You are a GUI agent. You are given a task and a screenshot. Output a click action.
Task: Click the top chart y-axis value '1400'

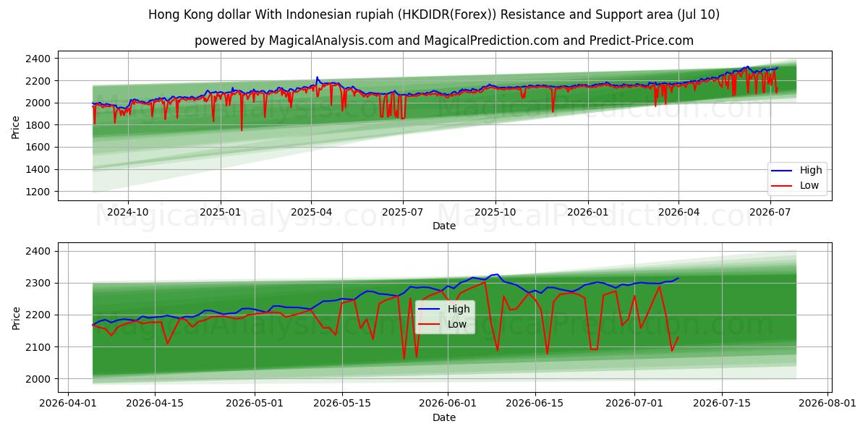point(39,169)
